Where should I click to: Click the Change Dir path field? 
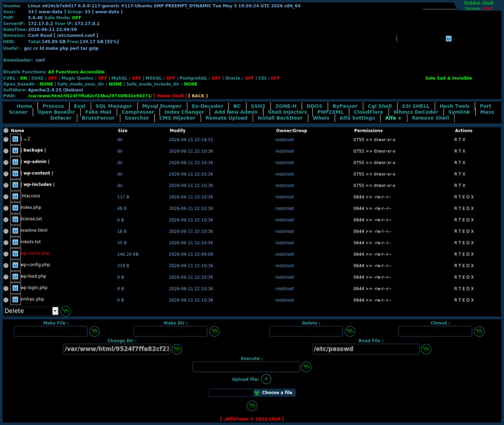[117, 349]
